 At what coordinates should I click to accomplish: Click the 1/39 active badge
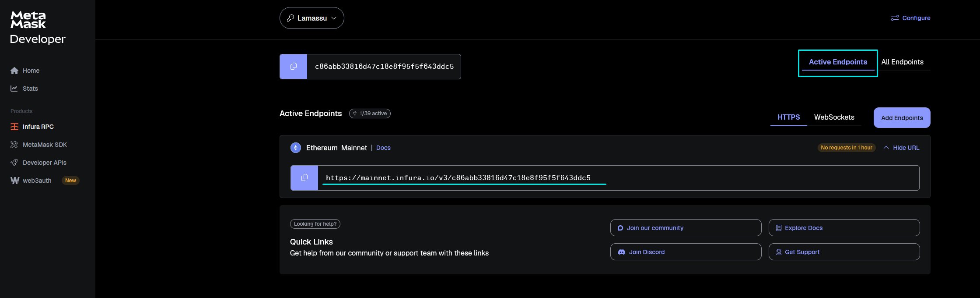tap(370, 114)
